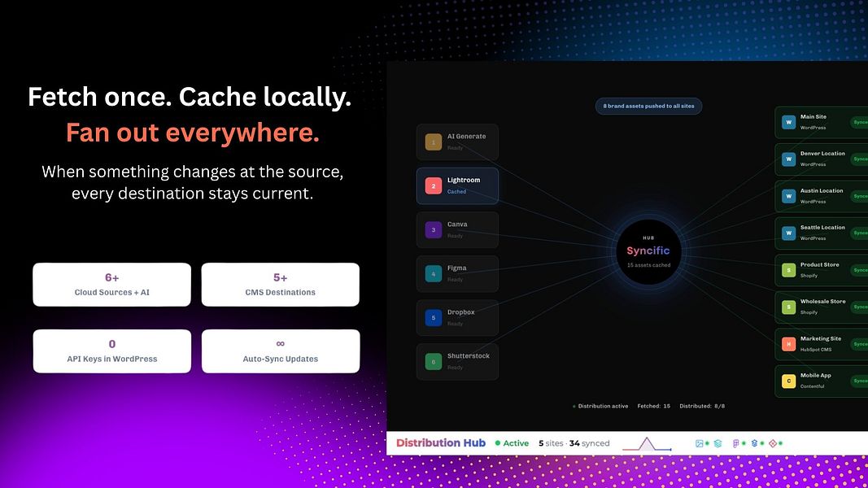Click the Contentful C icon for Mobile App

788,381
